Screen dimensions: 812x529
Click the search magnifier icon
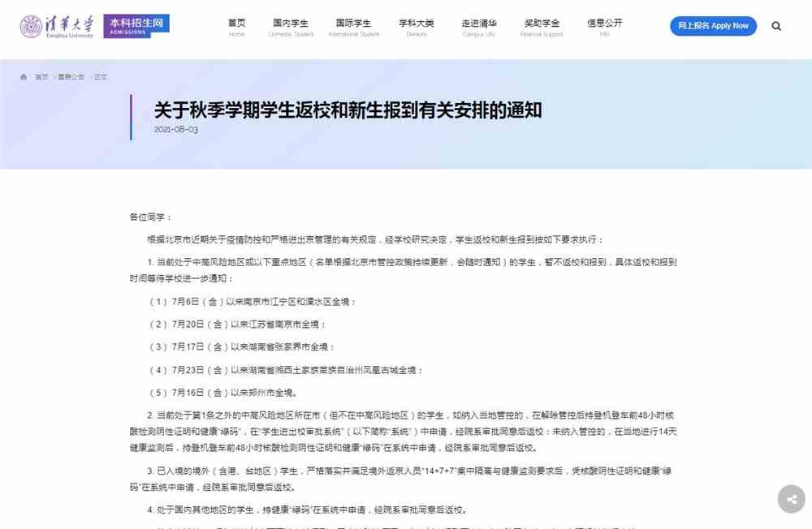[776, 26]
